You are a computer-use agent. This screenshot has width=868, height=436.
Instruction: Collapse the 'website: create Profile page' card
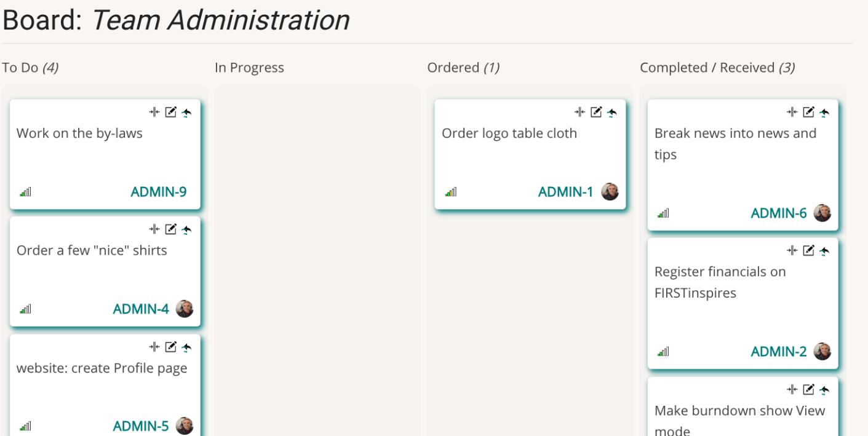tap(154, 347)
